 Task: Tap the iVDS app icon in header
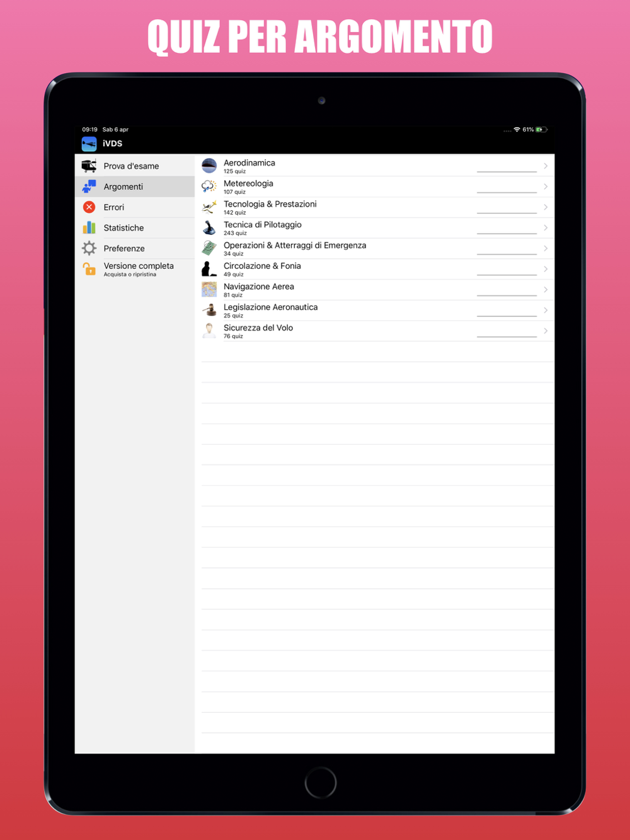coord(89,144)
